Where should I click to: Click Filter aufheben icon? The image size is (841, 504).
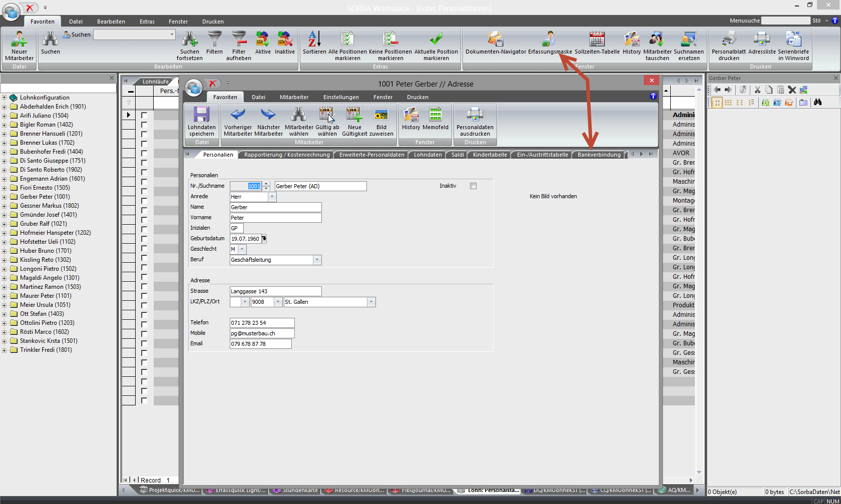239,46
